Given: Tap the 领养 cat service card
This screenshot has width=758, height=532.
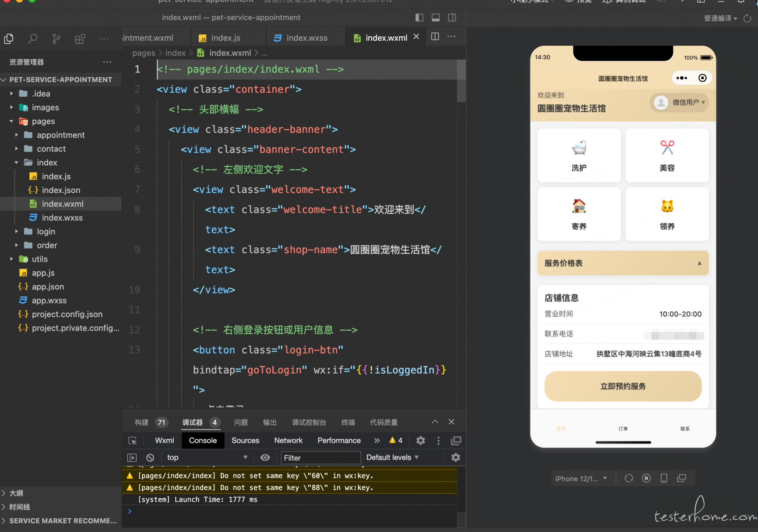Looking at the screenshot, I should pyautogui.click(x=667, y=214).
